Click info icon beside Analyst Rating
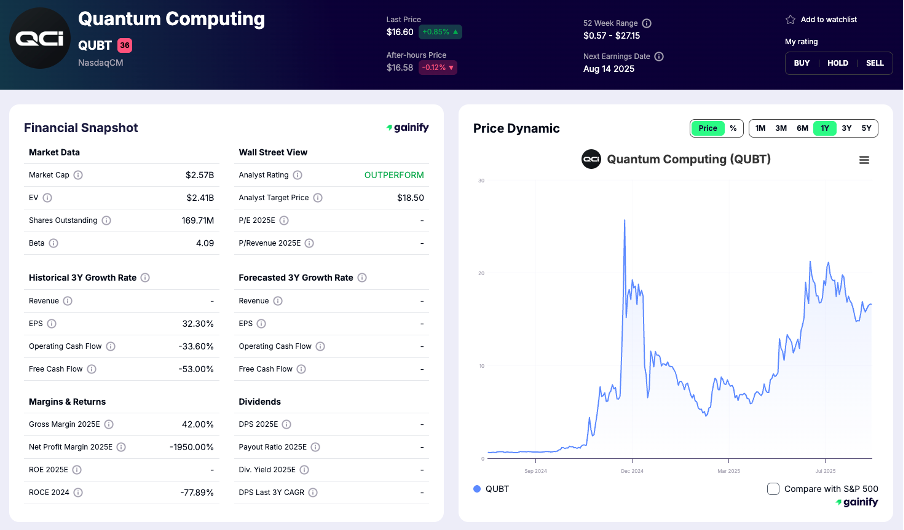Image resolution: width=904 pixels, height=530 pixels. pyautogui.click(x=297, y=175)
